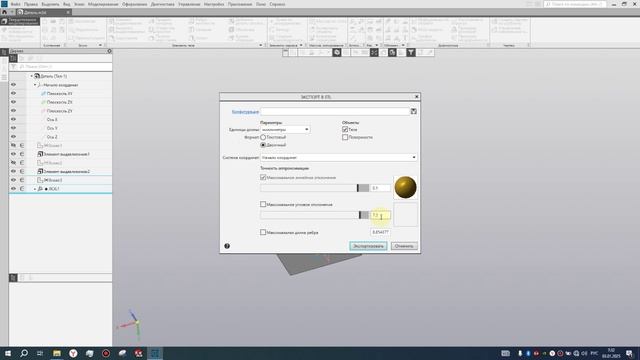Select the Текстовый format radio button

tap(263, 138)
